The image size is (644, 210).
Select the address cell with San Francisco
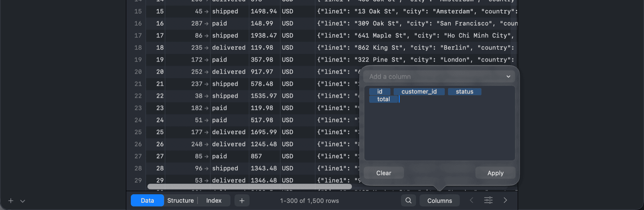[x=416, y=23]
